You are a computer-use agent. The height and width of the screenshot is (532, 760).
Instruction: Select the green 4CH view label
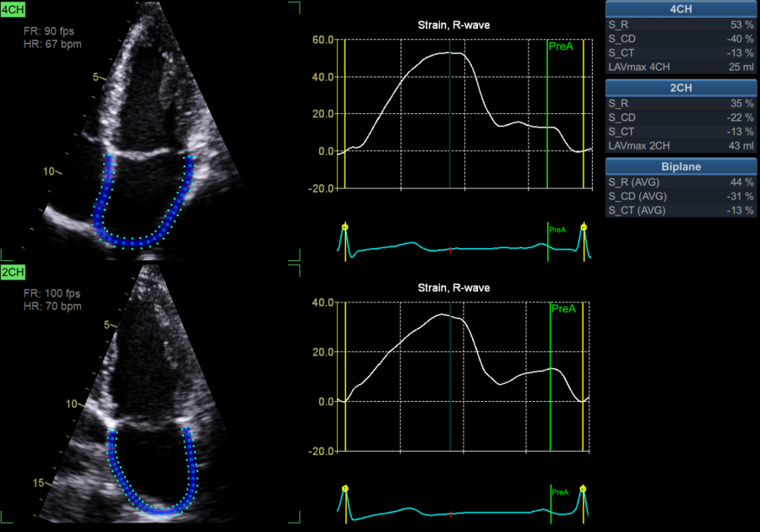point(13,9)
